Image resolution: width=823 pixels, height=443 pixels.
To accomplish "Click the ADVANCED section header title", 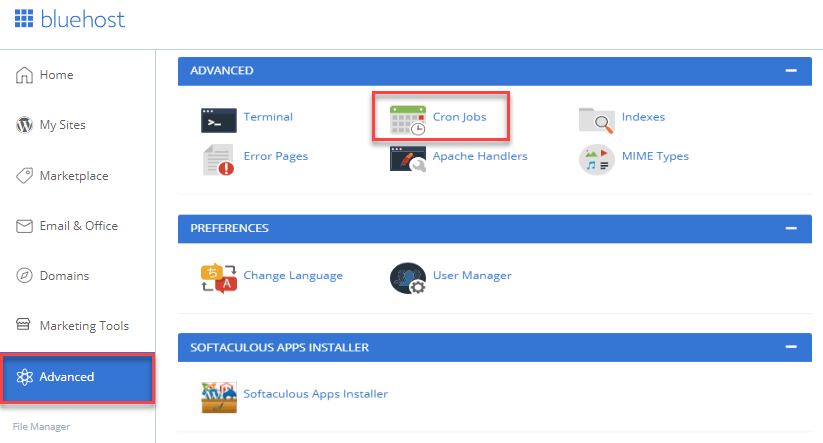I will tap(221, 71).
